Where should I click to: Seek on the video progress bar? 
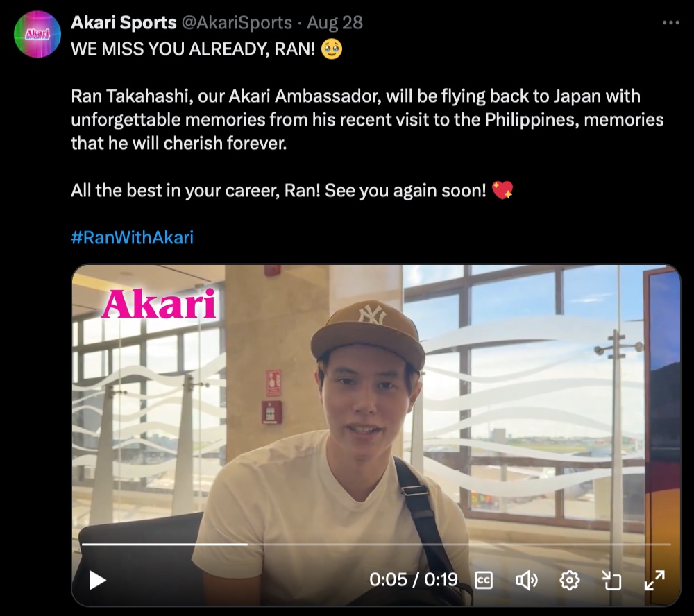[x=376, y=544]
